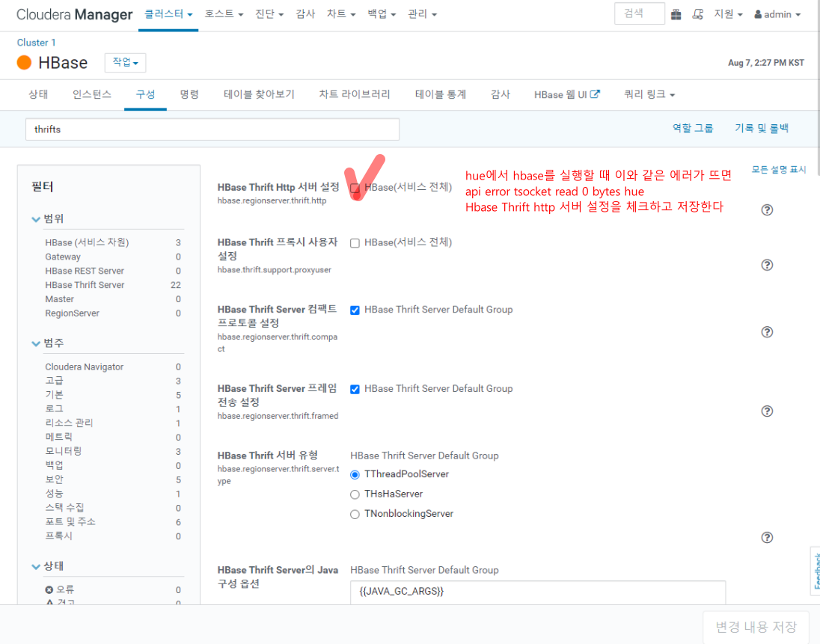Open the 쿼리 링크 dropdown tab
820x644 pixels.
pos(649,94)
